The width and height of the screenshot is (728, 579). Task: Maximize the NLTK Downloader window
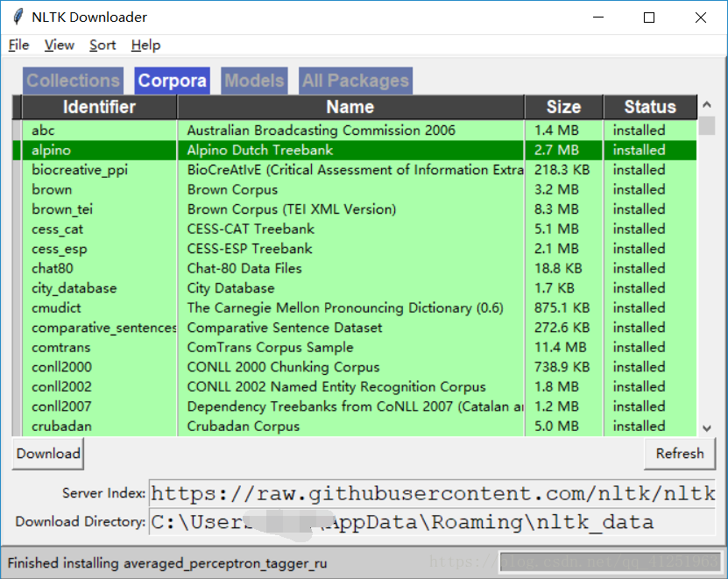click(x=649, y=18)
